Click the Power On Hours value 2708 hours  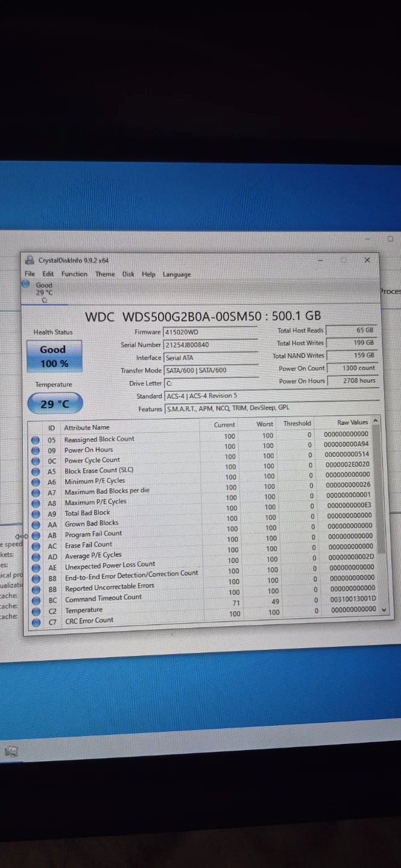click(x=353, y=380)
